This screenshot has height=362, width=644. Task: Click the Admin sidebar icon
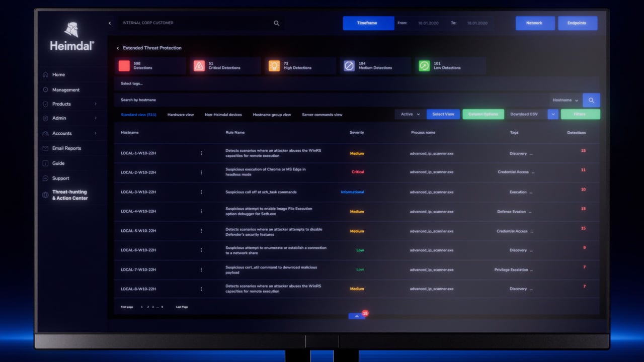point(45,118)
